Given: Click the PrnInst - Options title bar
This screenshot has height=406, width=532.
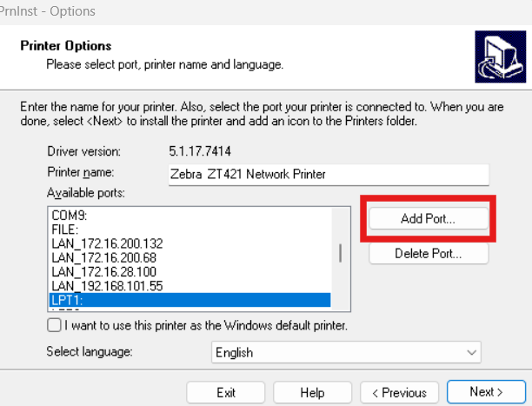Looking at the screenshot, I should pos(261,11).
